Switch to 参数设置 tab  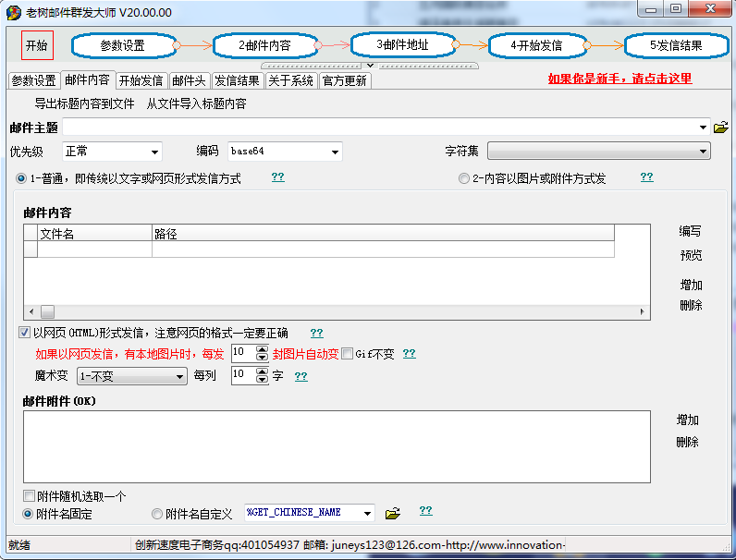pyautogui.click(x=34, y=80)
